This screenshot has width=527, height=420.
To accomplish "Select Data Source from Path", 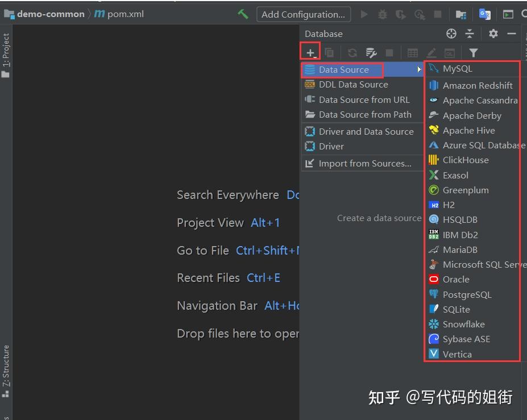I will point(362,115).
